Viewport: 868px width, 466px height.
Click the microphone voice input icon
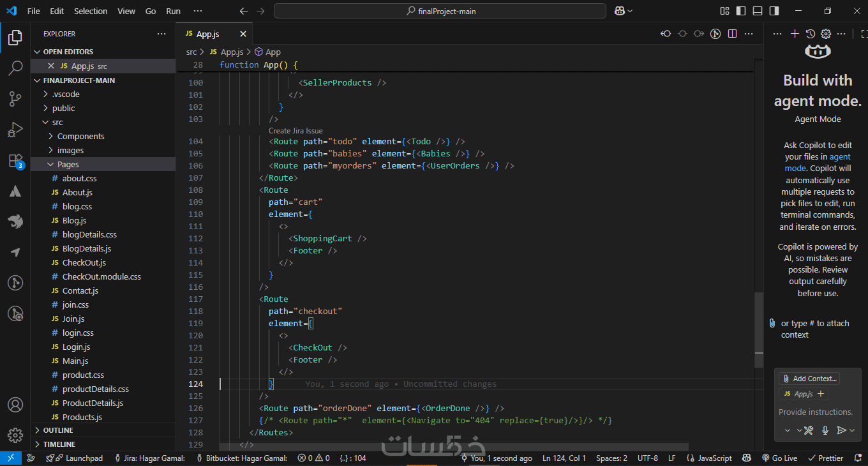coord(825,430)
